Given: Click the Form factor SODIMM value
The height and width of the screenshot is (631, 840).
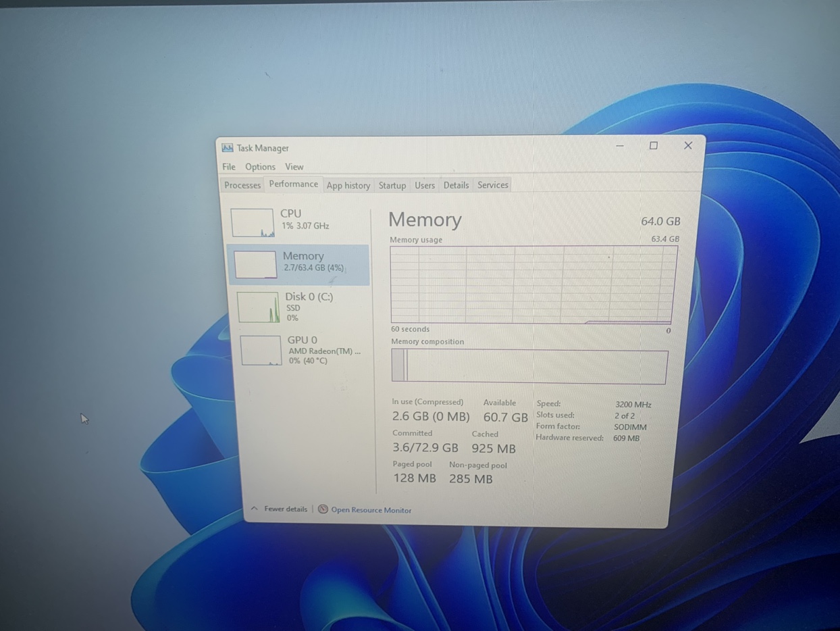Looking at the screenshot, I should [x=630, y=427].
